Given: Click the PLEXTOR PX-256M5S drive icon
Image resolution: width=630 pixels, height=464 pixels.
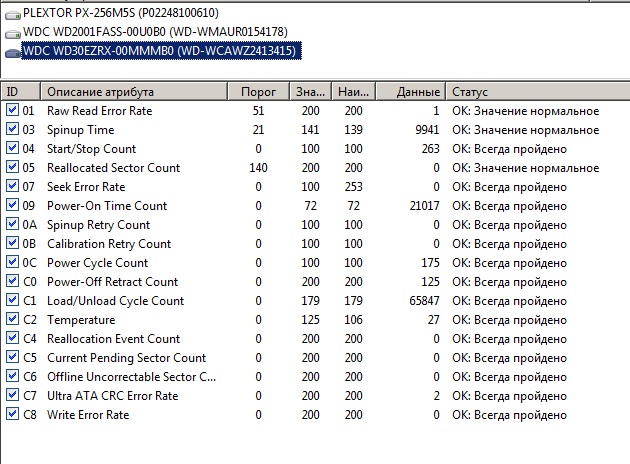Looking at the screenshot, I should 11,13.
